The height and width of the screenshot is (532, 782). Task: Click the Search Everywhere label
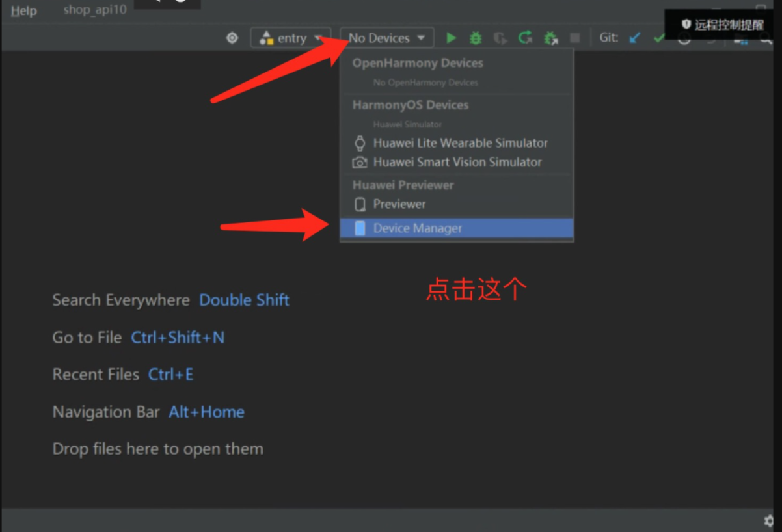pos(121,300)
